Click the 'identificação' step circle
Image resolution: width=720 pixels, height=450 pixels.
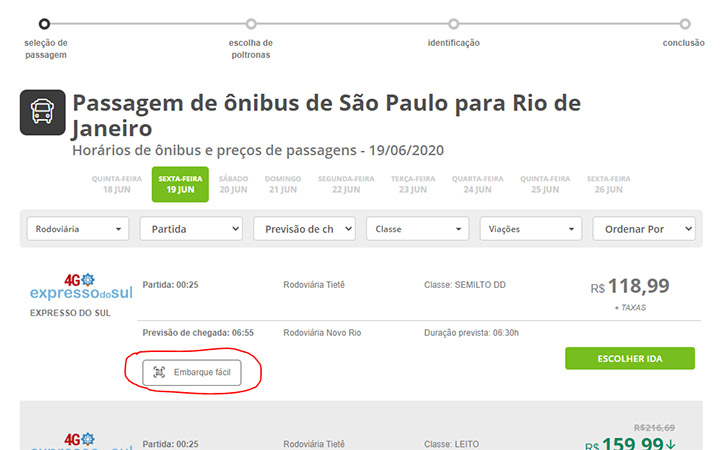pos(454,23)
